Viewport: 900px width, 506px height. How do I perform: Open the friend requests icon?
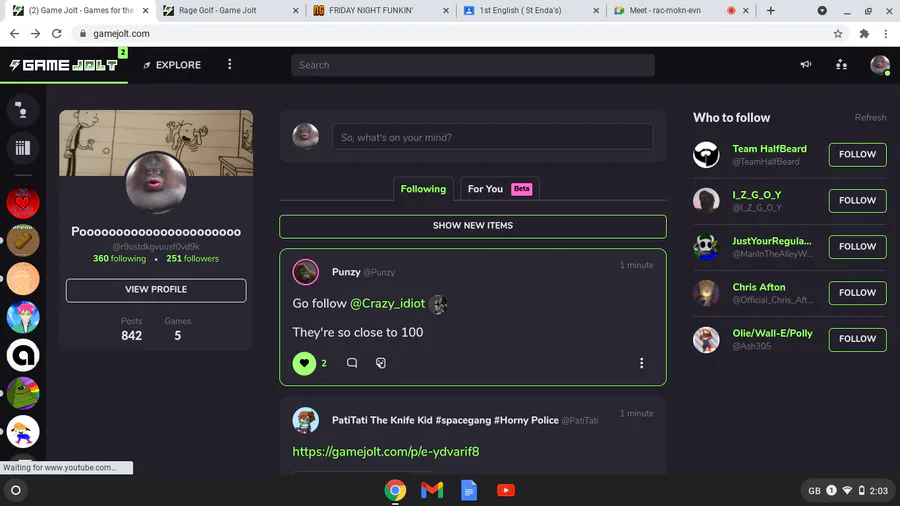(x=841, y=65)
